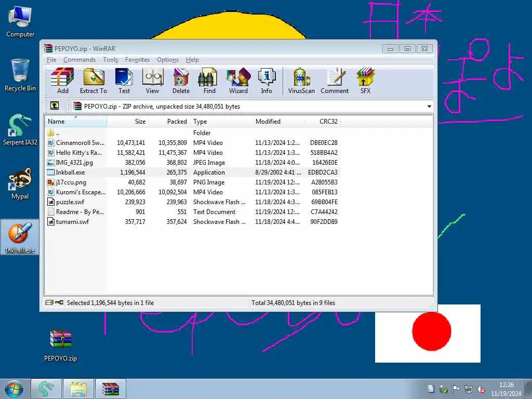Select IMG_4321.jpg in the list
The image size is (532, 399).
193,162
